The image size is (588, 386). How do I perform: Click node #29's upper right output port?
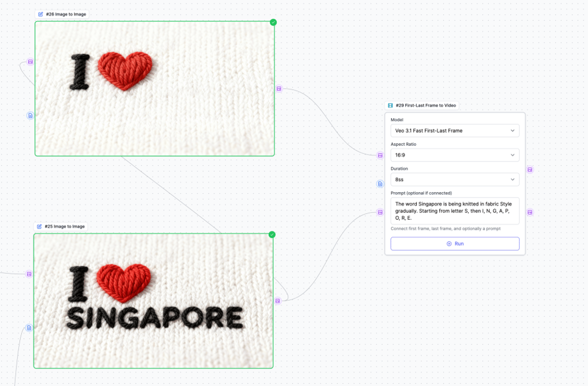tap(530, 170)
